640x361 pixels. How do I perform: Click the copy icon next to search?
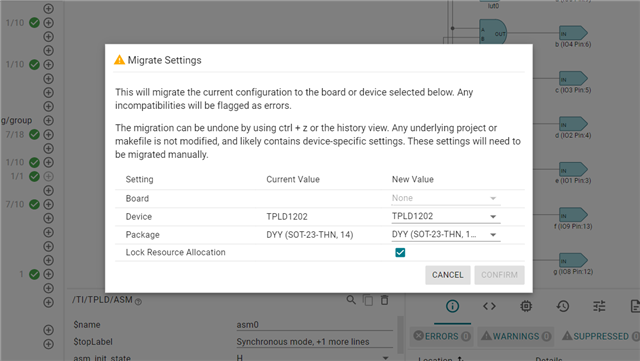(x=368, y=300)
